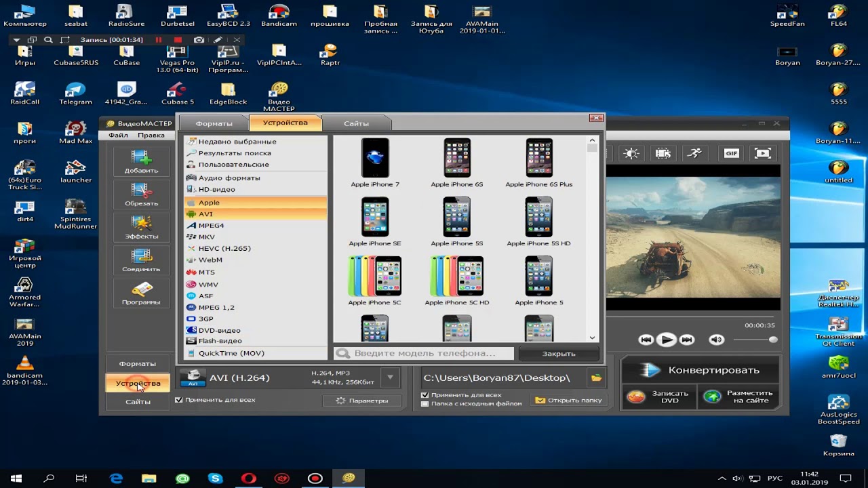Open the Файл menu
Viewport: 868px width, 488px height.
click(118, 135)
